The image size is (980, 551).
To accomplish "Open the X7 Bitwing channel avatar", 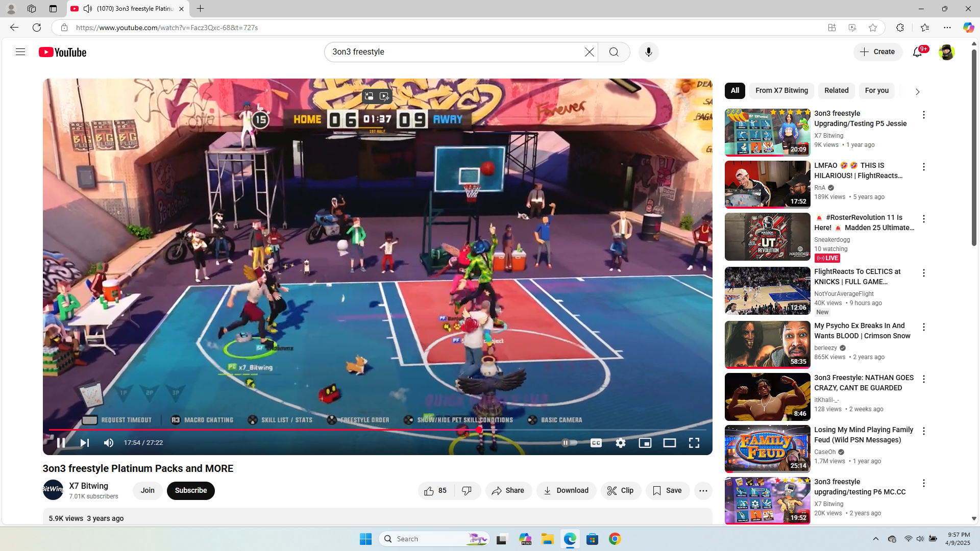I will coord(53,490).
